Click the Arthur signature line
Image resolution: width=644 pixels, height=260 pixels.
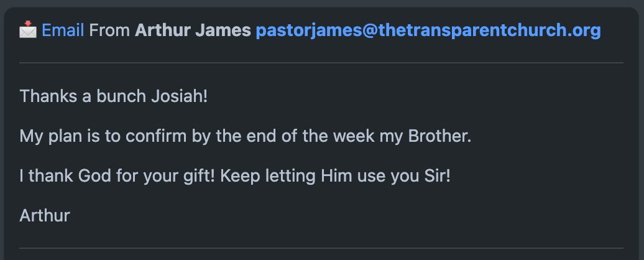[x=45, y=216]
